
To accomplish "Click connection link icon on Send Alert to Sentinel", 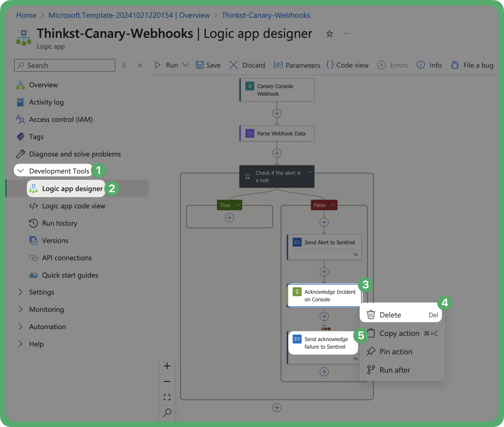I will pos(356,255).
